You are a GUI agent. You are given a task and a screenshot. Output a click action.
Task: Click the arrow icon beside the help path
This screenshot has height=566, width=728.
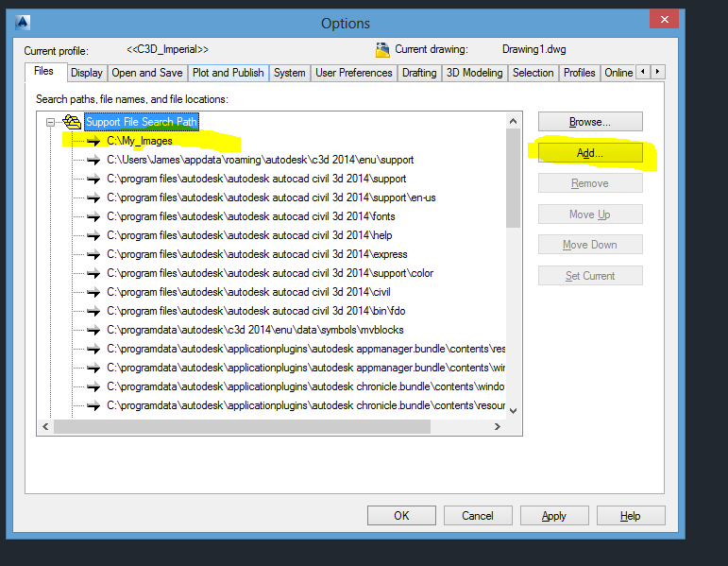(x=93, y=235)
